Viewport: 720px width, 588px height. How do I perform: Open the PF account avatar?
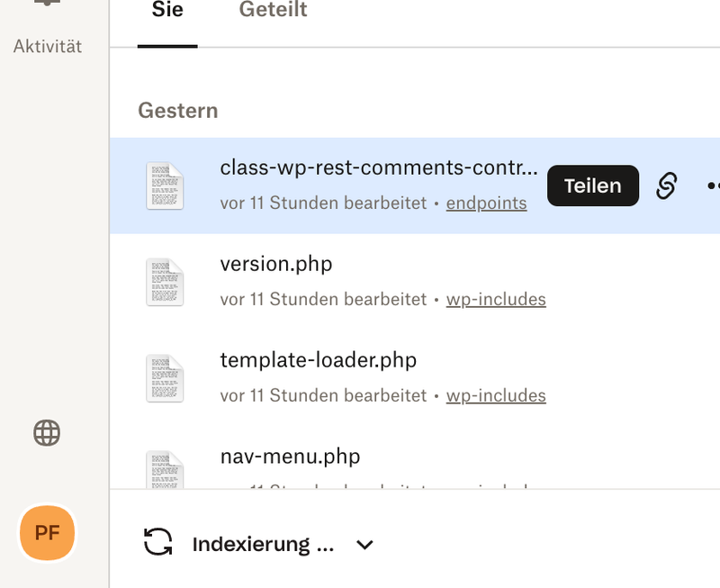coord(47,532)
